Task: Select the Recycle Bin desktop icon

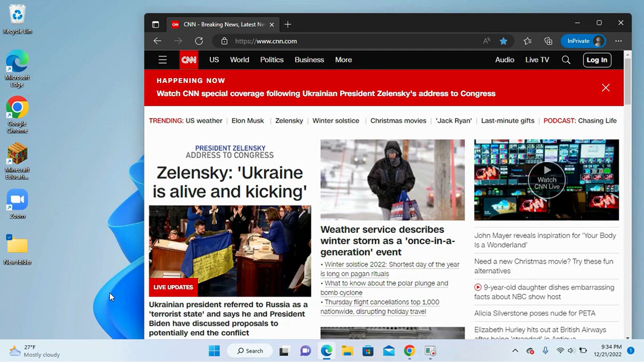Action: [17, 19]
